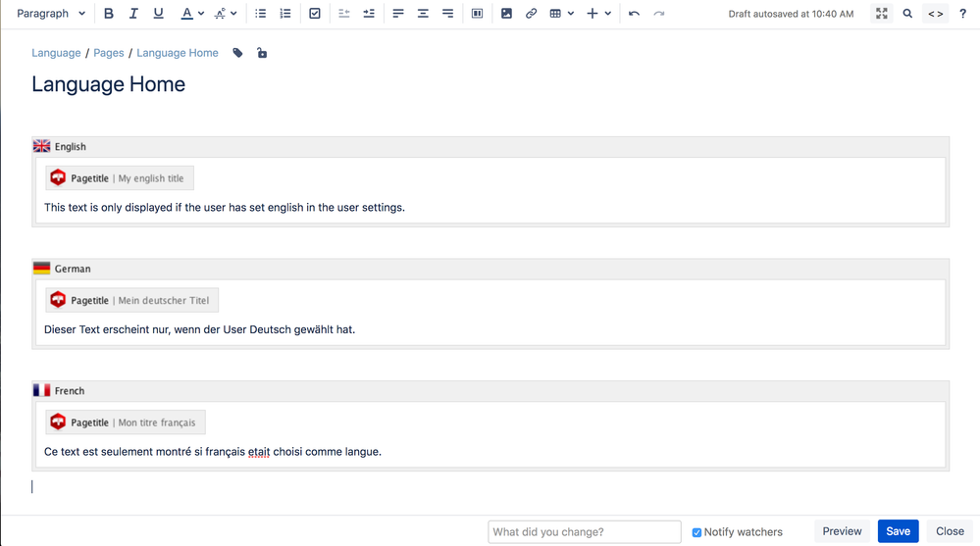Select the German macro header
The width and height of the screenshot is (980, 546).
click(x=490, y=269)
